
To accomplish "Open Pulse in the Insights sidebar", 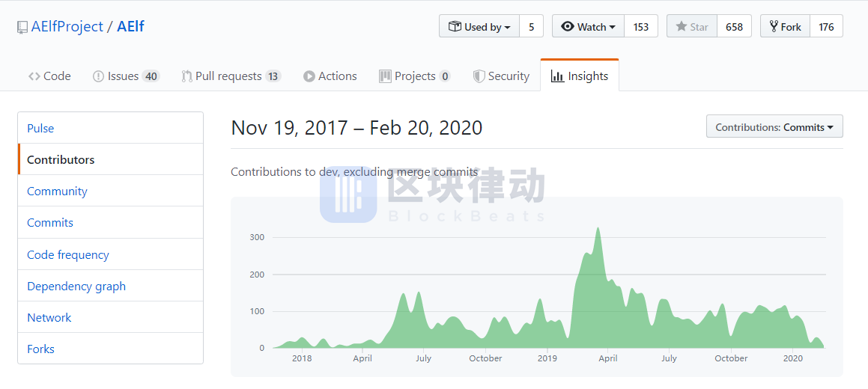I will [x=111, y=128].
